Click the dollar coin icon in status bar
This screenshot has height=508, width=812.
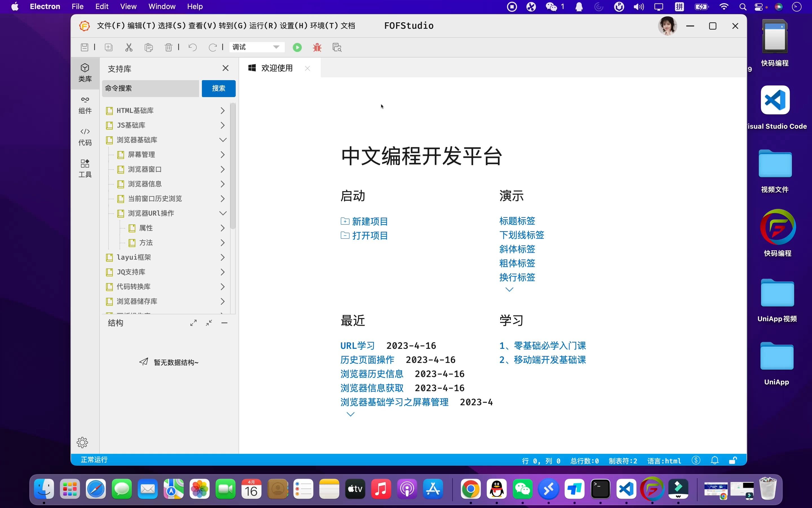tap(696, 460)
